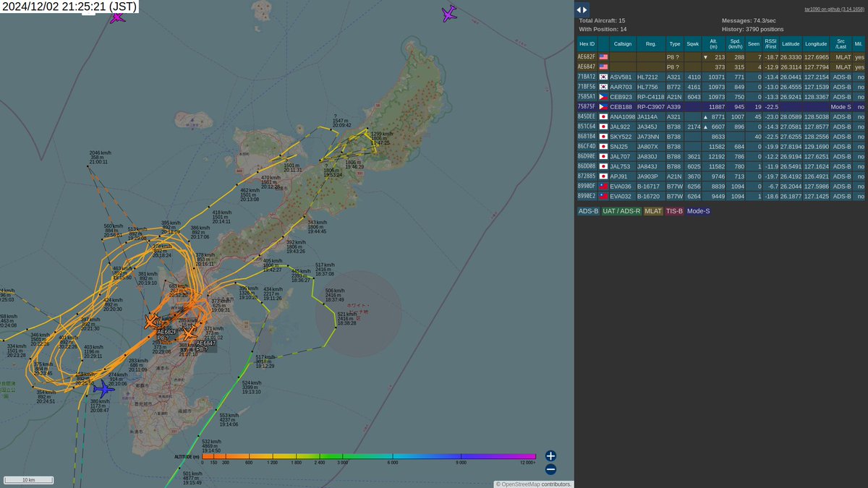Sort table by Latitude column

[791, 43]
